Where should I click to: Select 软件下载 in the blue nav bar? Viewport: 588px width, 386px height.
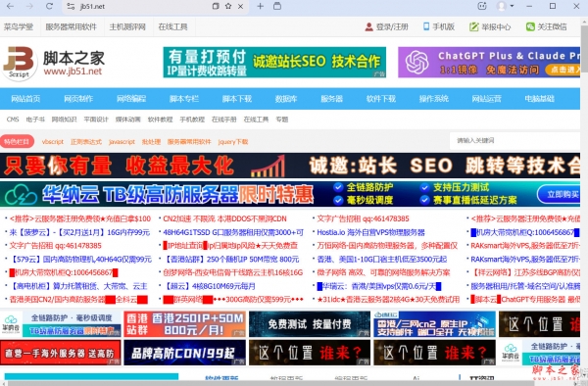381,99
